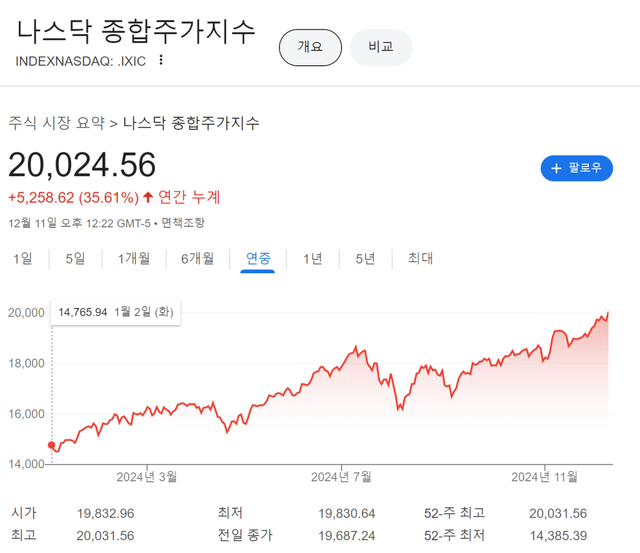Switch to the 5년 chart range
This screenshot has width=640, height=553.
pos(365,259)
